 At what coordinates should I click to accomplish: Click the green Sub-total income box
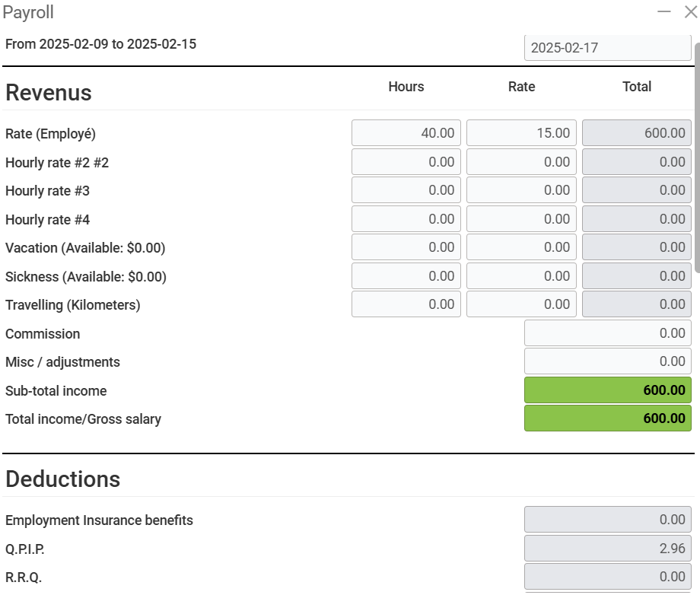[x=607, y=390]
